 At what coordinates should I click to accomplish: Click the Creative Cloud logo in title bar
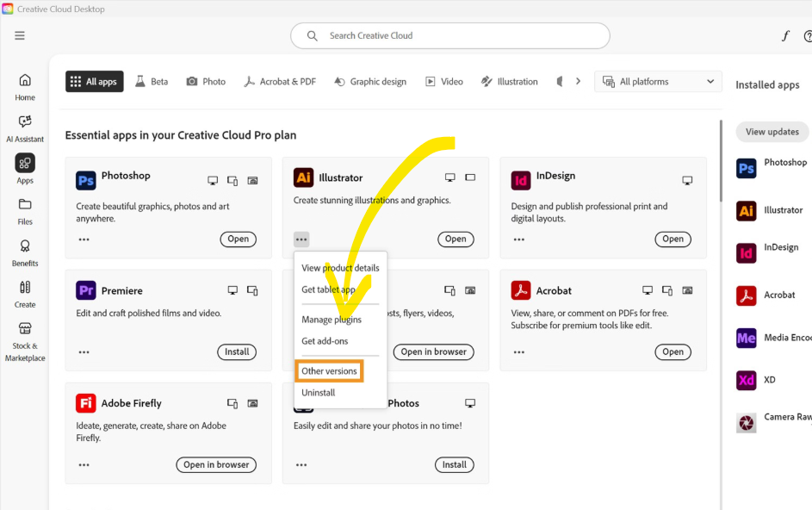tap(7, 9)
